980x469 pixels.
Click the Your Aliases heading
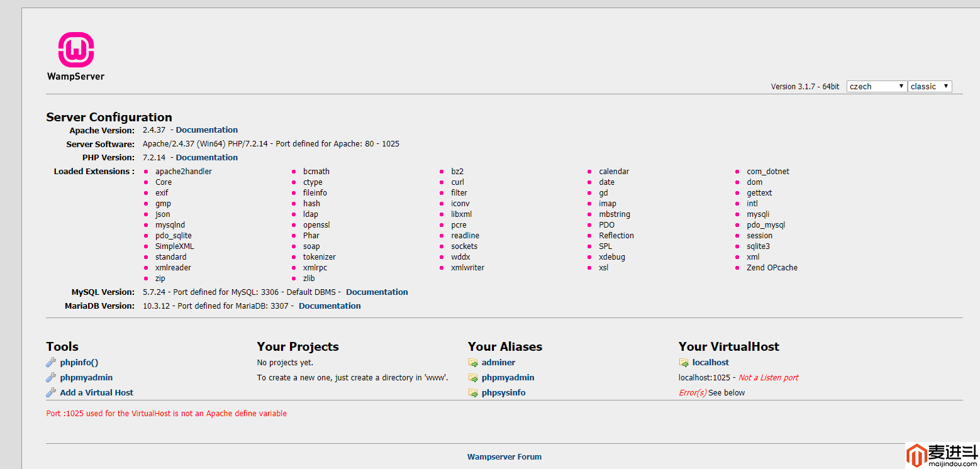[504, 347]
